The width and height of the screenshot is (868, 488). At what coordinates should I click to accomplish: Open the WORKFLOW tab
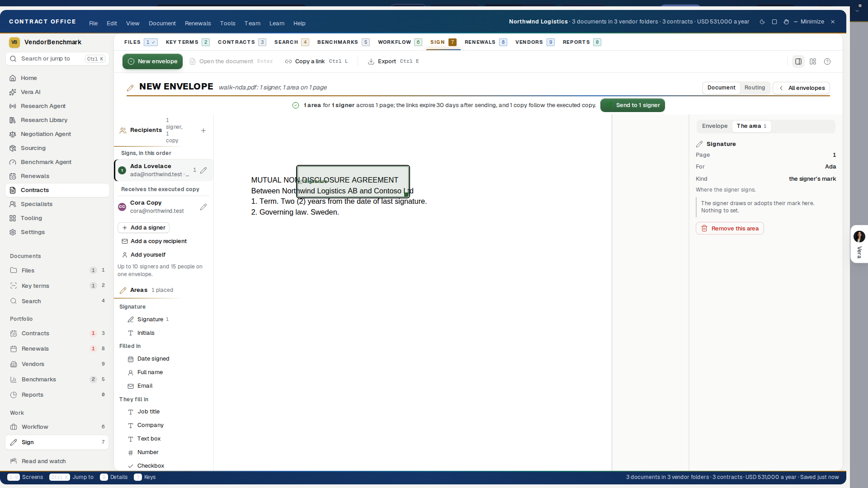coord(400,42)
